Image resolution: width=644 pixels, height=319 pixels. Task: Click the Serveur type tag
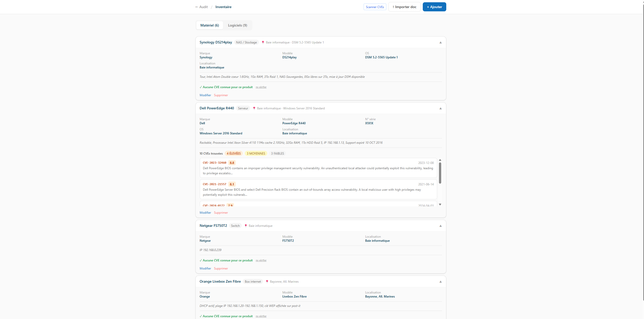(x=243, y=108)
